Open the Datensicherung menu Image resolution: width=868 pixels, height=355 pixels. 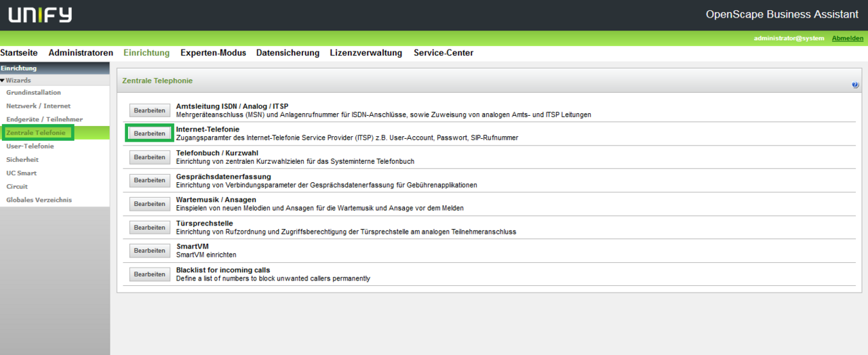coord(288,53)
